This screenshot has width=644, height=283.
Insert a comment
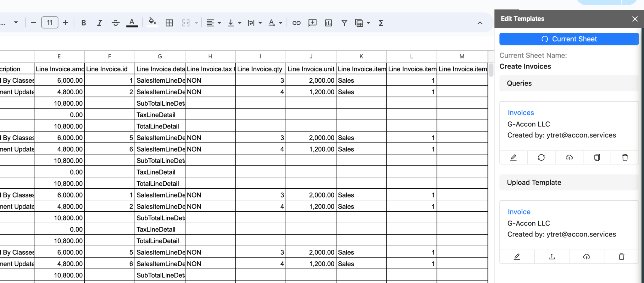(312, 23)
